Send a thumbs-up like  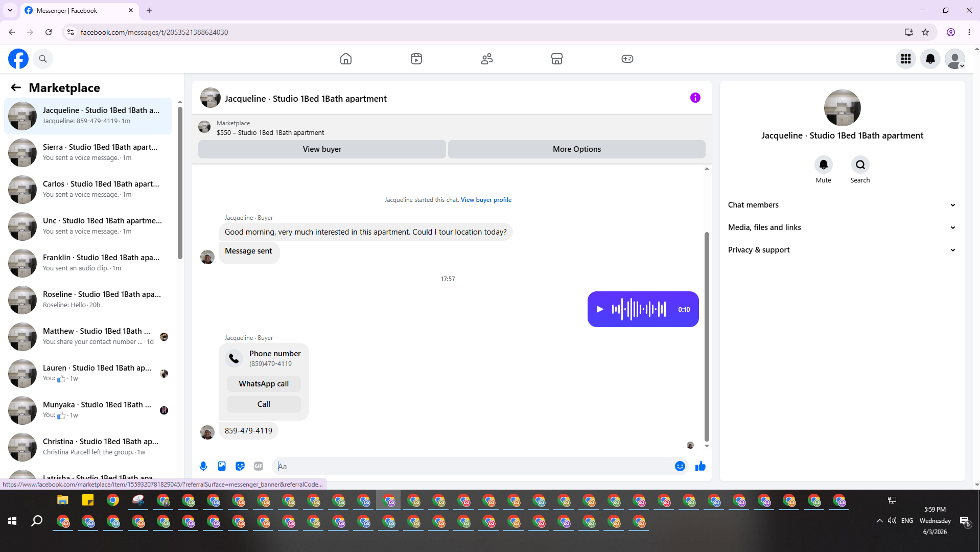pos(701,466)
